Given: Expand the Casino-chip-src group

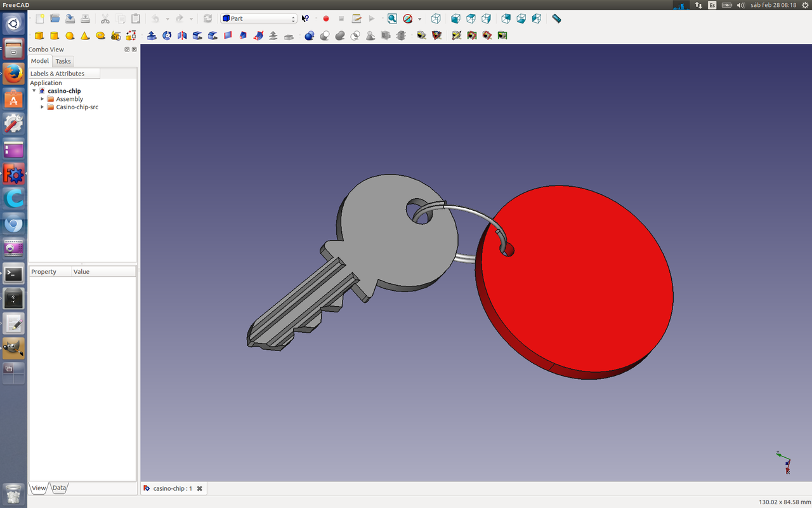Looking at the screenshot, I should [43, 107].
